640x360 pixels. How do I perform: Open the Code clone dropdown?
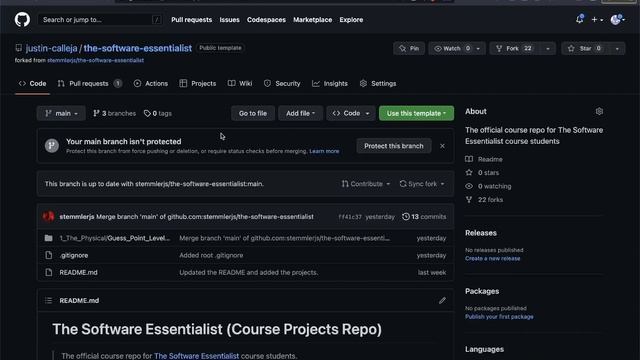point(351,113)
